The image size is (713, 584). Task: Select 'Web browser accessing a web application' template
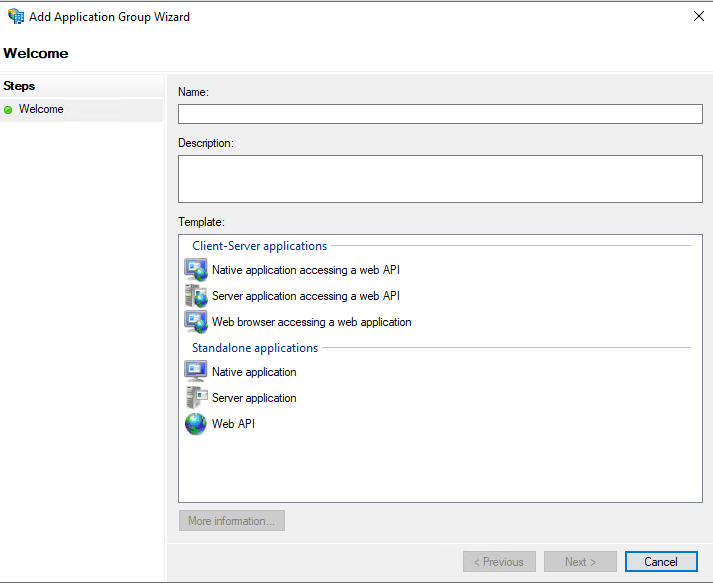pyautogui.click(x=311, y=322)
